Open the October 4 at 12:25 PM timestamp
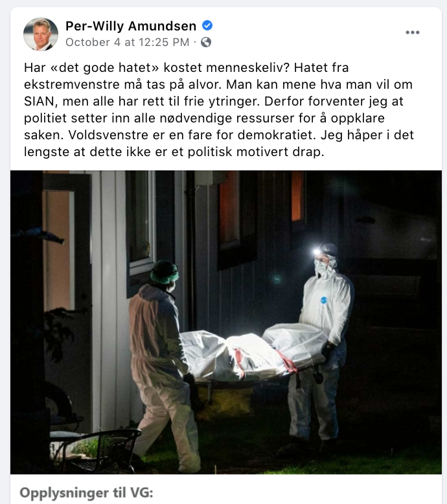This screenshot has width=447, height=504. [x=127, y=42]
